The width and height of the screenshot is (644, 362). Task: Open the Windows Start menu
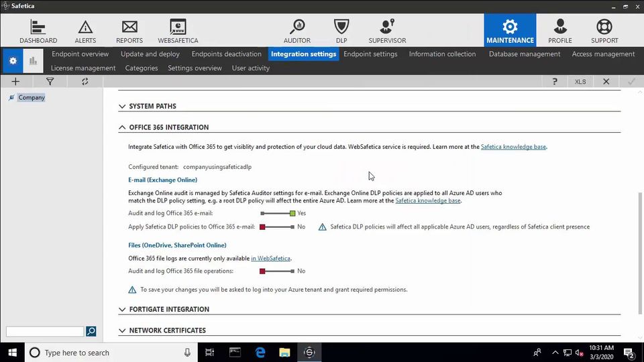[x=12, y=352]
